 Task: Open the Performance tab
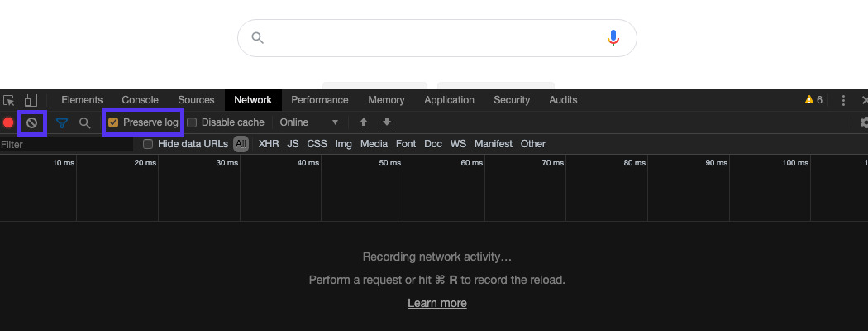coord(319,100)
